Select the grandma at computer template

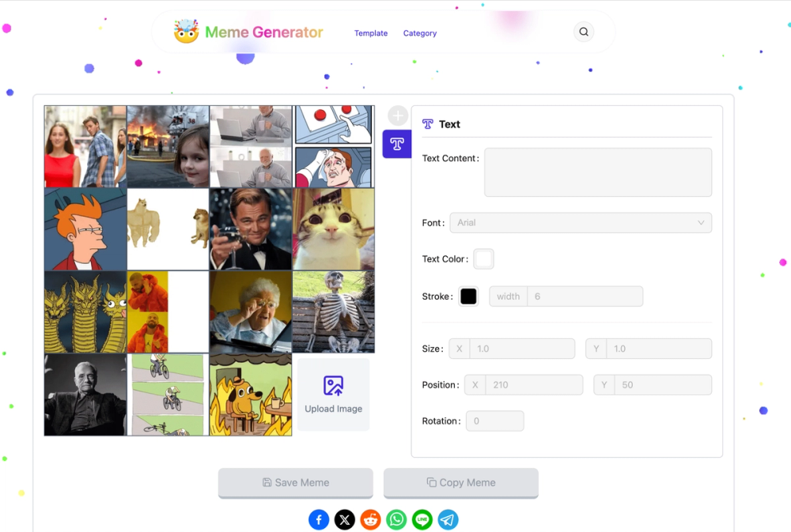(x=251, y=312)
